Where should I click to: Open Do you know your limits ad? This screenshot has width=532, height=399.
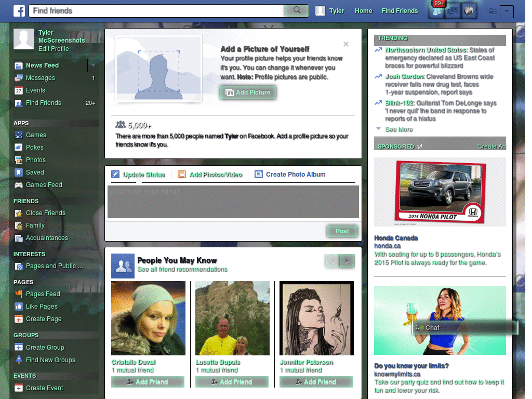[x=411, y=366]
